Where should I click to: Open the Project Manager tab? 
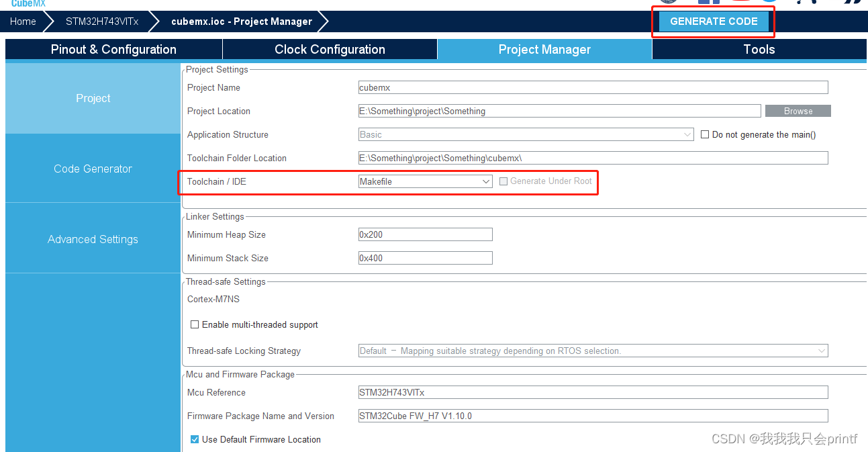click(544, 49)
